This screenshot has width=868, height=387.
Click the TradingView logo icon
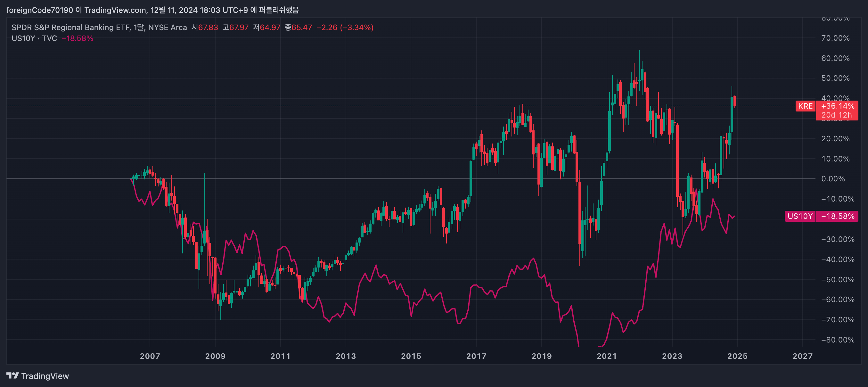pos(12,375)
